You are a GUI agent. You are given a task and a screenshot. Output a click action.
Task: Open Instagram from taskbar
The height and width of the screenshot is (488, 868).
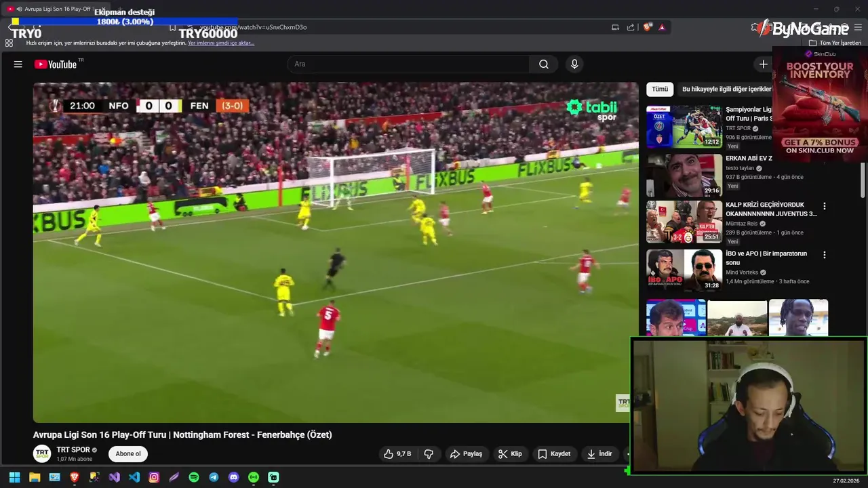tap(154, 477)
